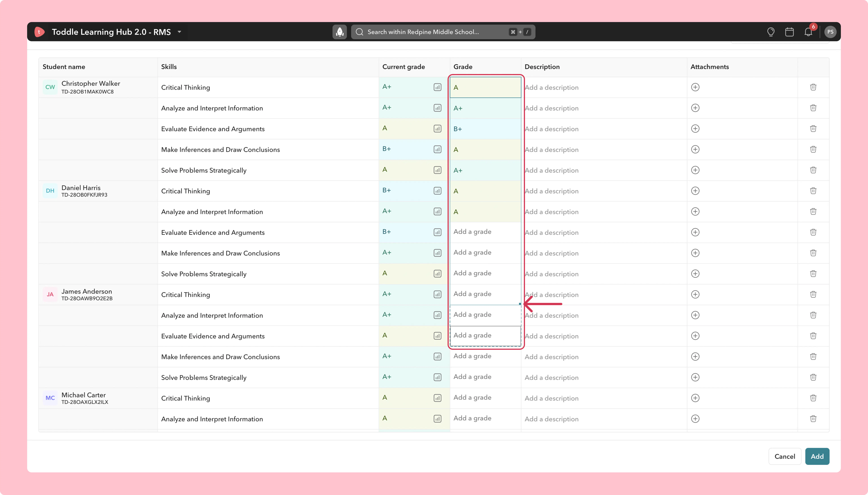Delete Christopher Walker Critical Thinking row

coord(813,87)
